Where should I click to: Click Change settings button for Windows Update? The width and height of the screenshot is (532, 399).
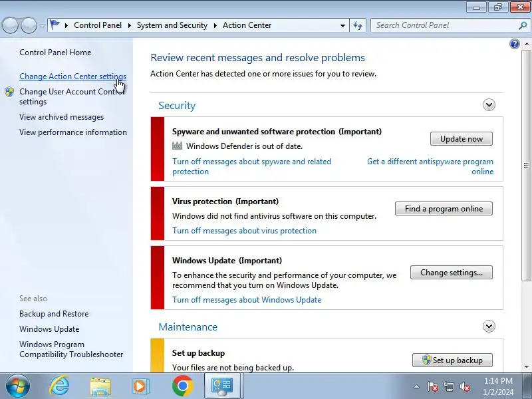pyautogui.click(x=452, y=273)
